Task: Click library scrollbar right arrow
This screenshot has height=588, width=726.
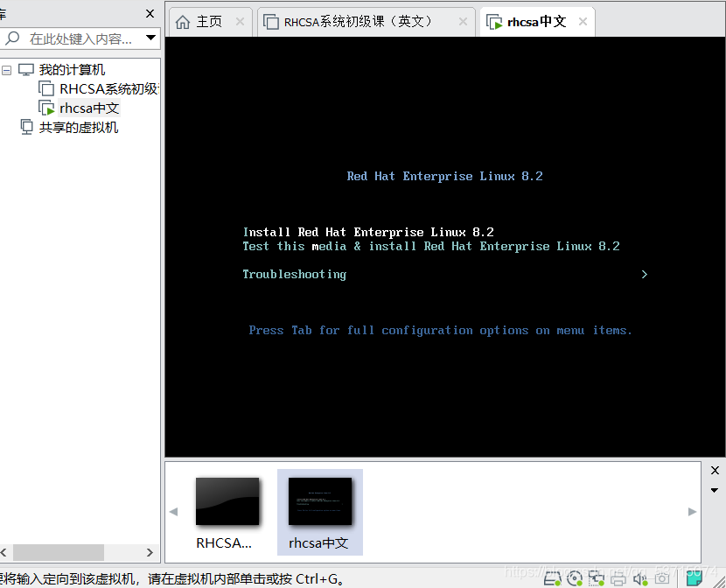Action: 150,552
